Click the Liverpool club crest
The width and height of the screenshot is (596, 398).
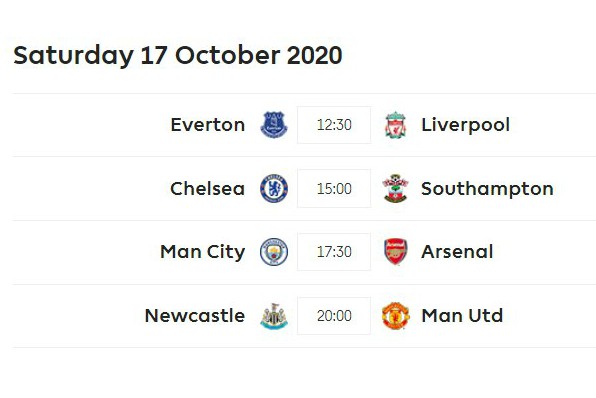tap(395, 125)
